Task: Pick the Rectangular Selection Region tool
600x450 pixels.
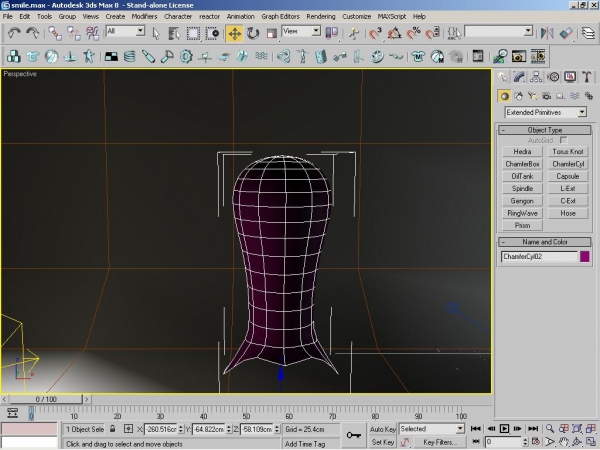Action: pyautogui.click(x=193, y=33)
